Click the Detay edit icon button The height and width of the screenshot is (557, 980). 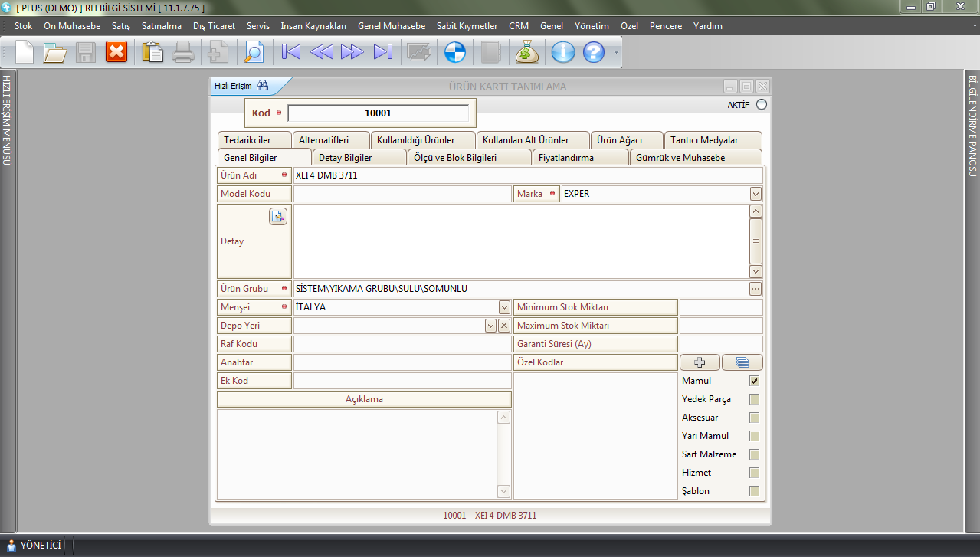(x=277, y=217)
